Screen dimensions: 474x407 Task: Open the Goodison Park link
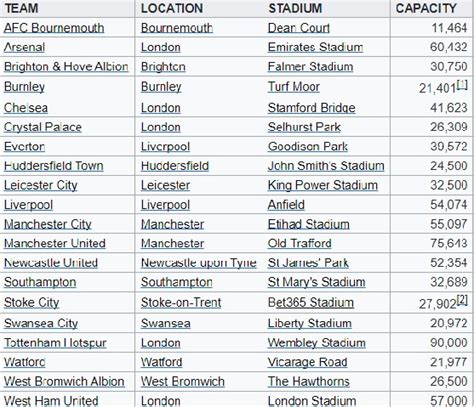(x=308, y=146)
